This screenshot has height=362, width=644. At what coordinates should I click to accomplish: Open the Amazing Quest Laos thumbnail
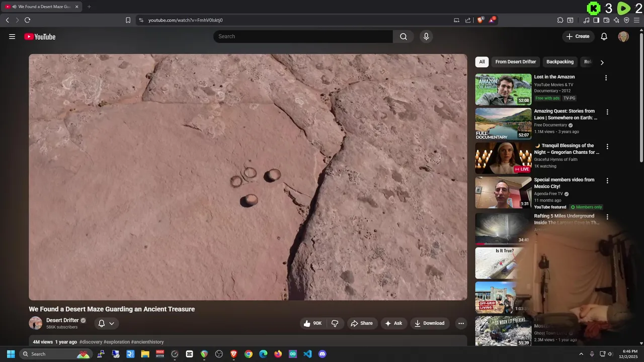coord(503,124)
